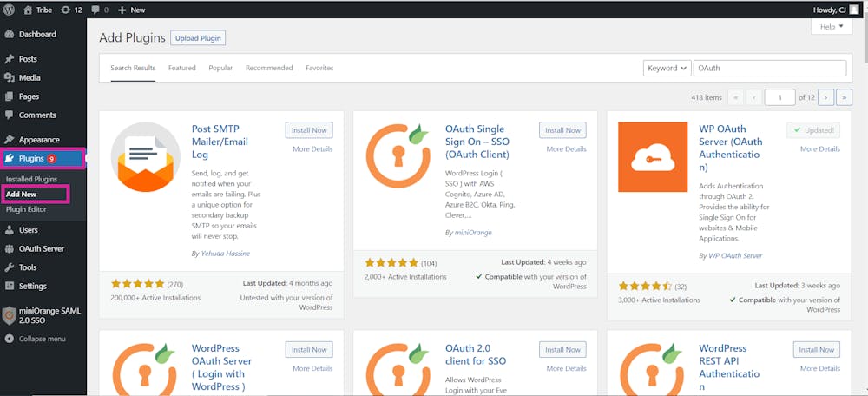Visit the Tribe site home link

tap(38, 10)
